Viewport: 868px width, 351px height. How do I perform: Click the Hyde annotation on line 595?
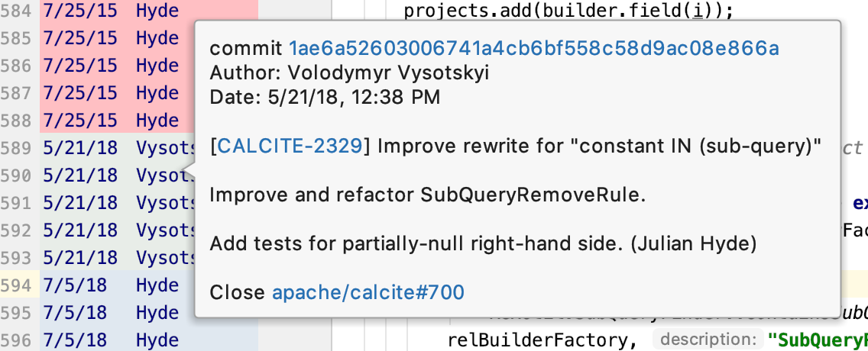click(157, 312)
